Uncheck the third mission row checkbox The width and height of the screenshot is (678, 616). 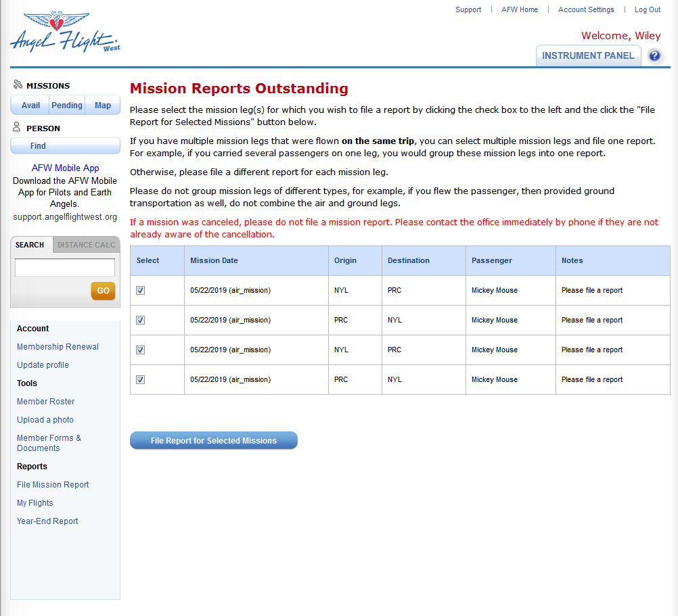(141, 350)
